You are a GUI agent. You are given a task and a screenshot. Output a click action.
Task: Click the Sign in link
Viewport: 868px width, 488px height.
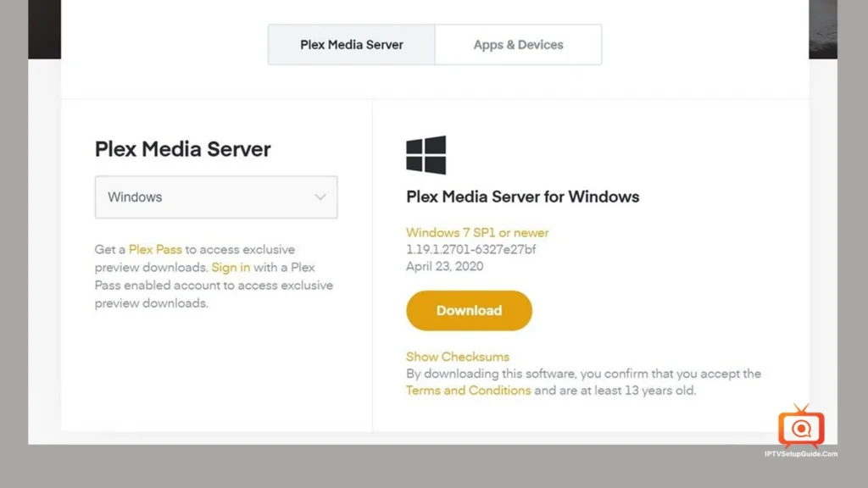pos(231,267)
